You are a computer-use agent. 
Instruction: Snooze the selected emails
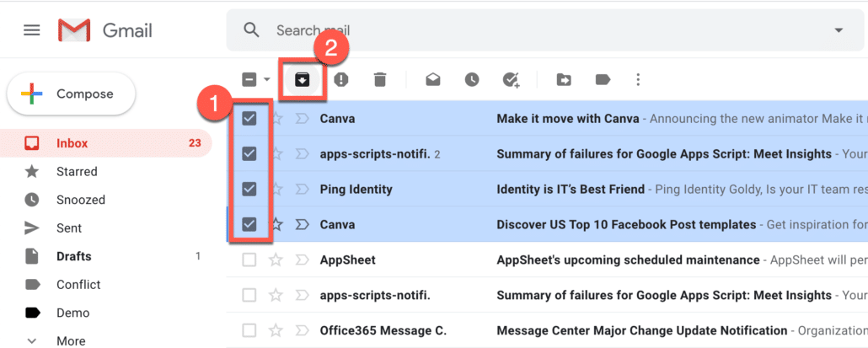[x=472, y=80]
